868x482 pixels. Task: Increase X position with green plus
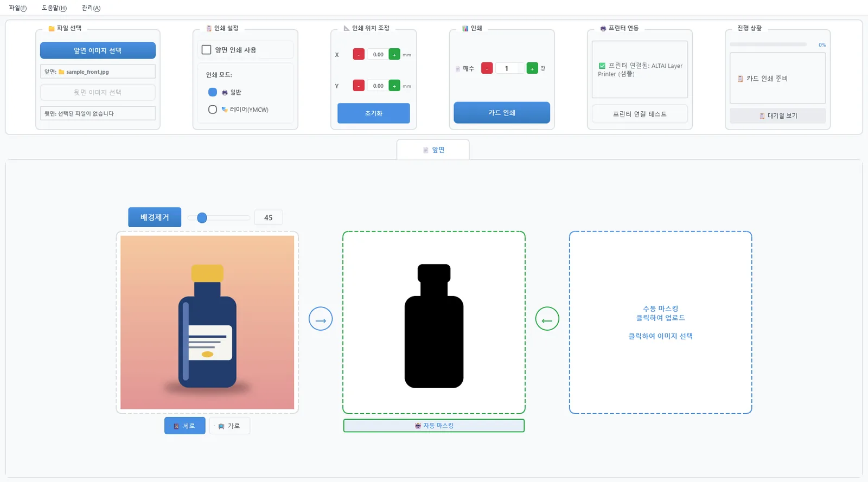pos(394,54)
